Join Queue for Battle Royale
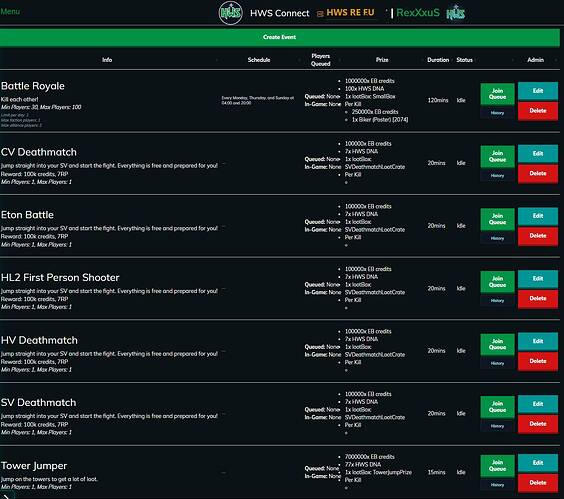The width and height of the screenshot is (564, 499). [497, 94]
